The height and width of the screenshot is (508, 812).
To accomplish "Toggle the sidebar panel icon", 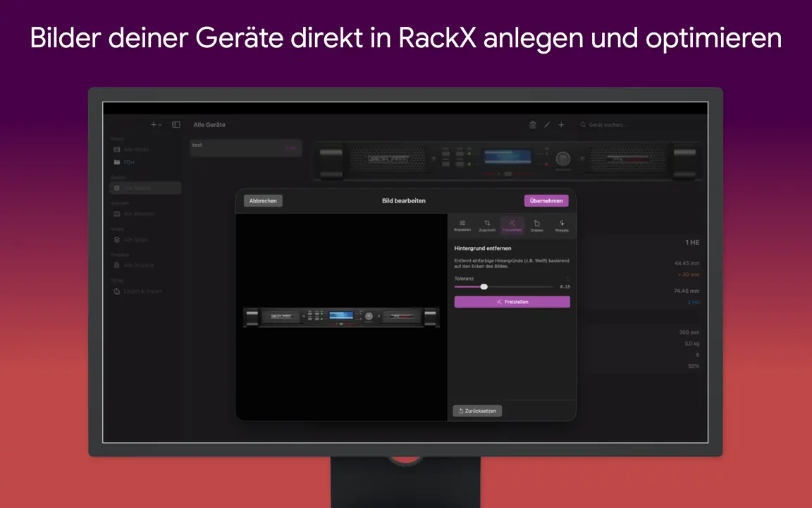I will [x=176, y=124].
